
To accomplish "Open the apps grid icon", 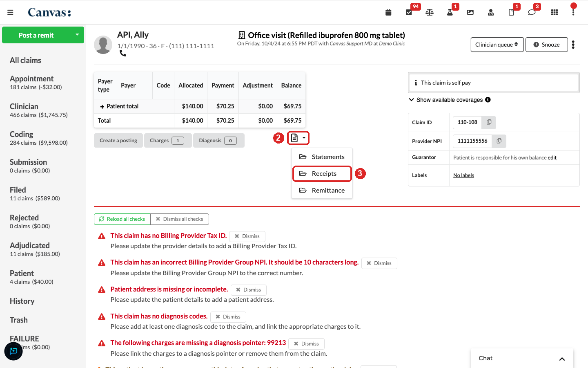I will coord(555,12).
